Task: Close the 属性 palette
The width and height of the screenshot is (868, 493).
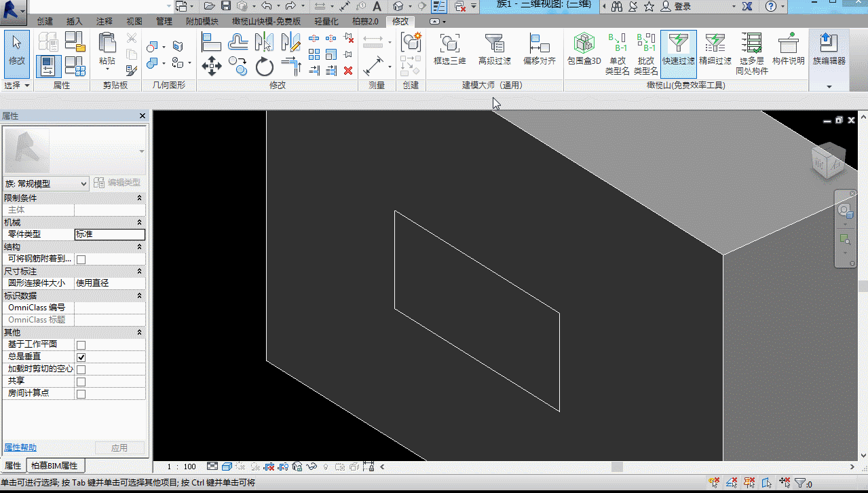Action: (143, 116)
